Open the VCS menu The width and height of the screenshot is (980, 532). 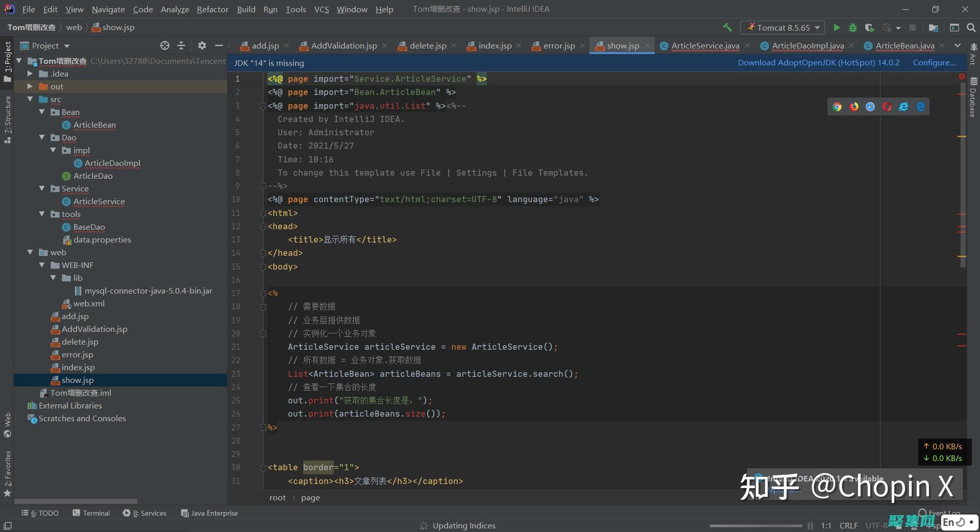tap(322, 9)
